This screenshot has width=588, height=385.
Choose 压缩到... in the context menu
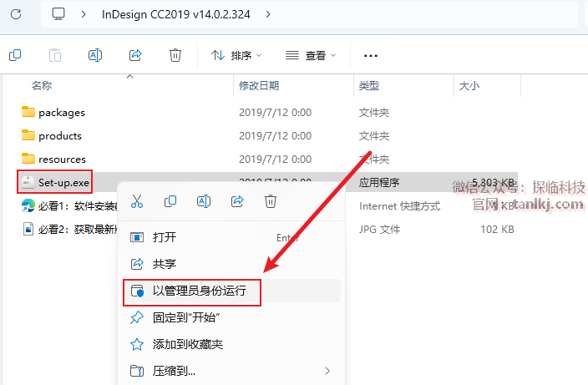point(231,371)
